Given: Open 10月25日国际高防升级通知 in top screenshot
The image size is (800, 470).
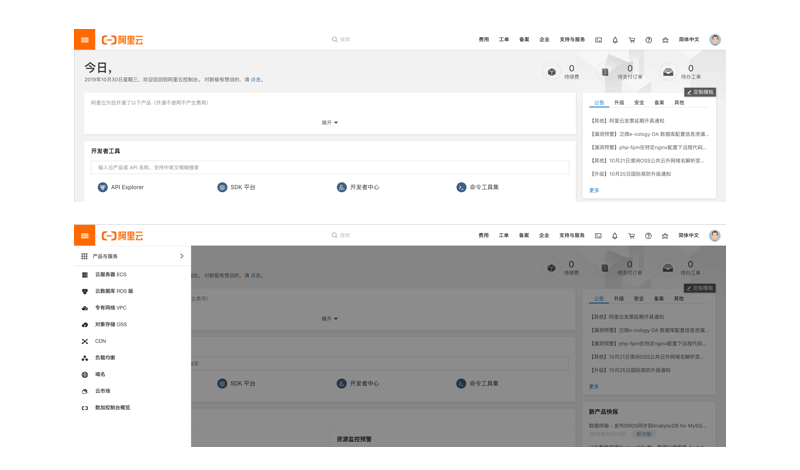Looking at the screenshot, I should coord(631,174).
